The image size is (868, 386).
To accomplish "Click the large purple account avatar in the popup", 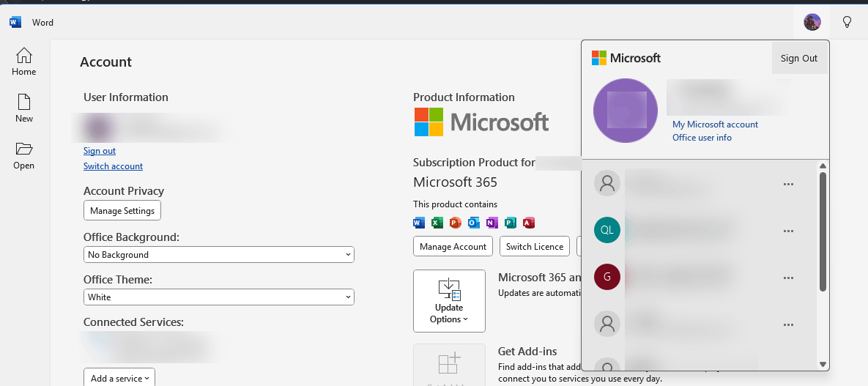I will [626, 110].
